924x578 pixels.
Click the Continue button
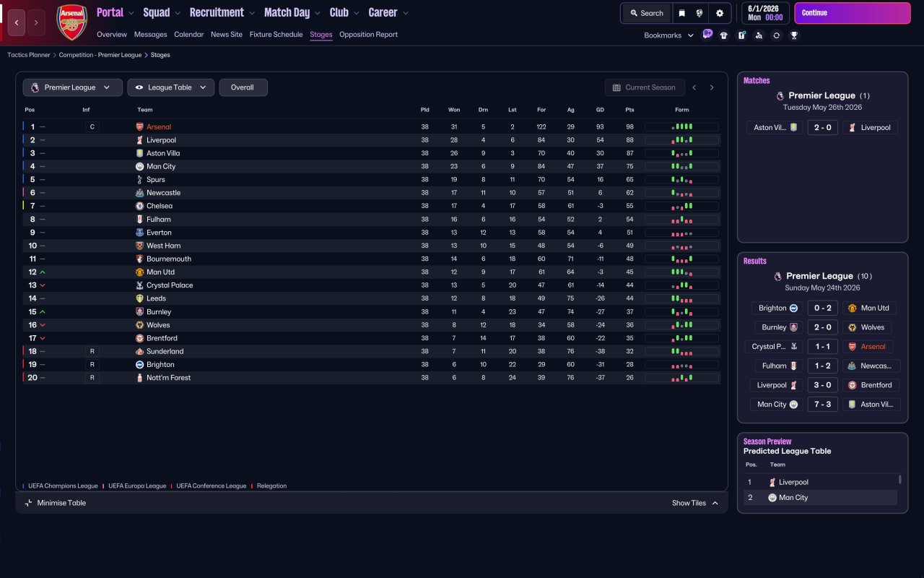[x=853, y=13]
